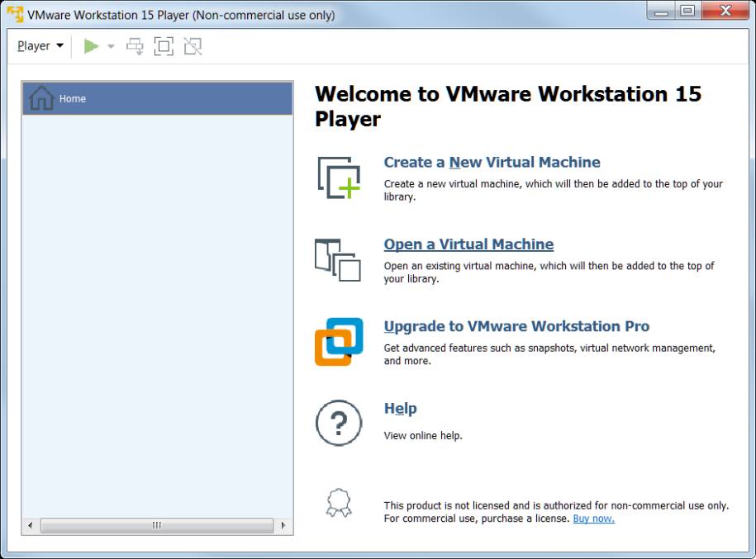Click the Open a Virtual Machine link
756x559 pixels.
point(468,244)
